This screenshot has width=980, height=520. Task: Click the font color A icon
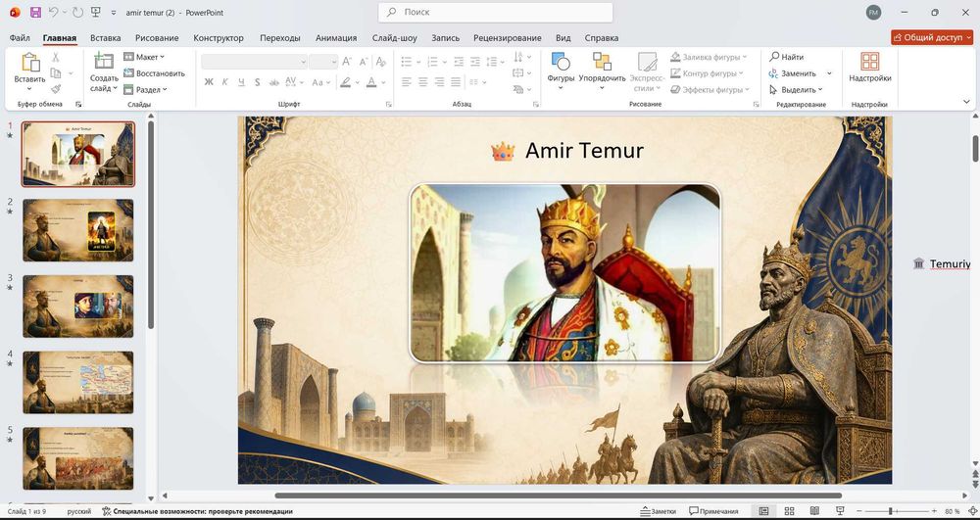click(x=371, y=82)
